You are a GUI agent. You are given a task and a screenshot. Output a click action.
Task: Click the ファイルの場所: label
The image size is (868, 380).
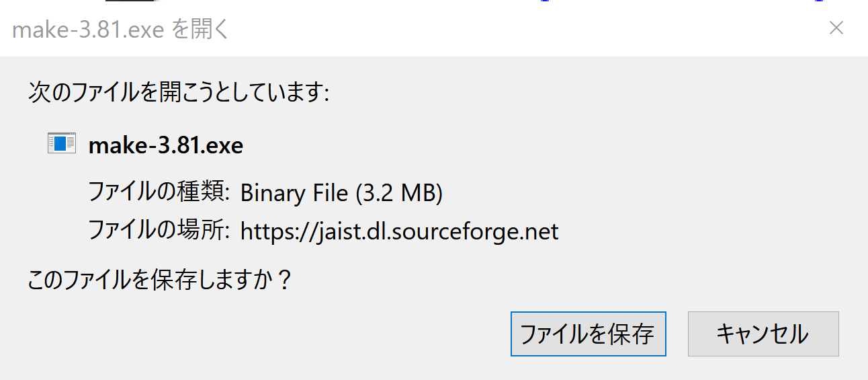coord(159,231)
